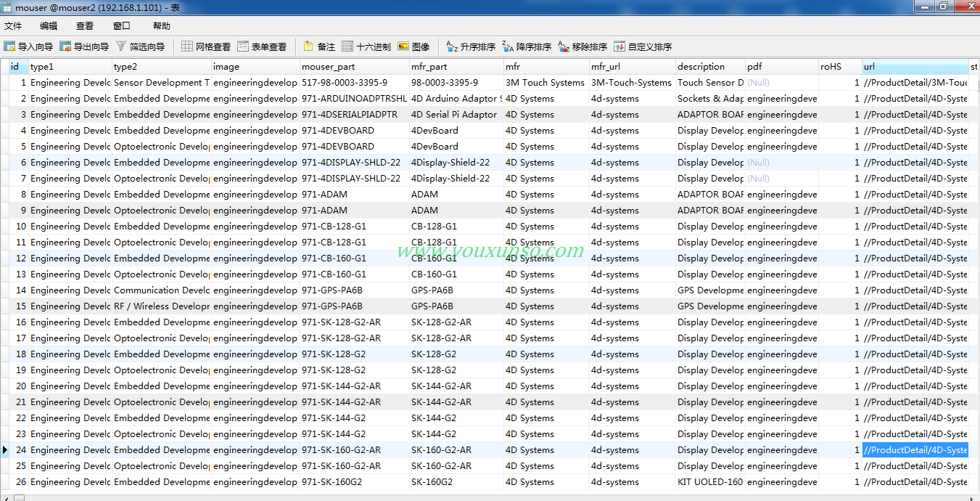The width and height of the screenshot is (980, 501).
Task: Click SK-128-G2 mfr_part in row 19
Action: tap(456, 370)
